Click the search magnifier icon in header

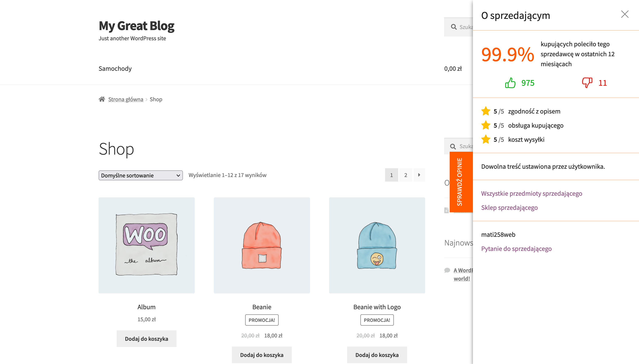(454, 27)
